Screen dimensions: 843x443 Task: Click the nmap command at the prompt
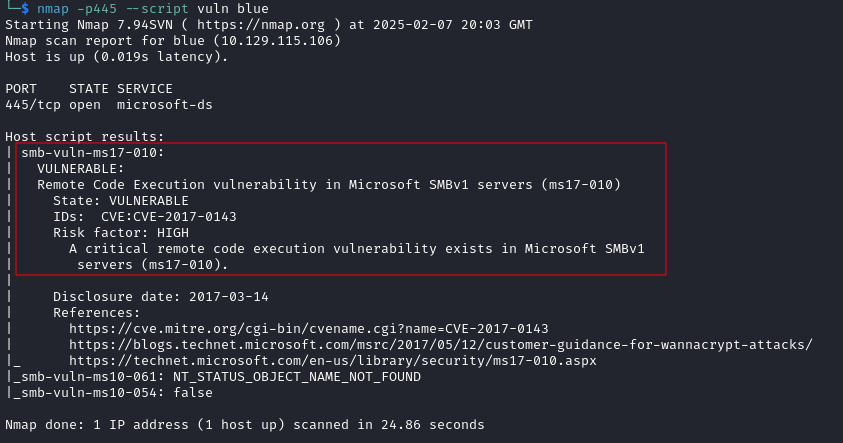pyautogui.click(x=153, y=9)
